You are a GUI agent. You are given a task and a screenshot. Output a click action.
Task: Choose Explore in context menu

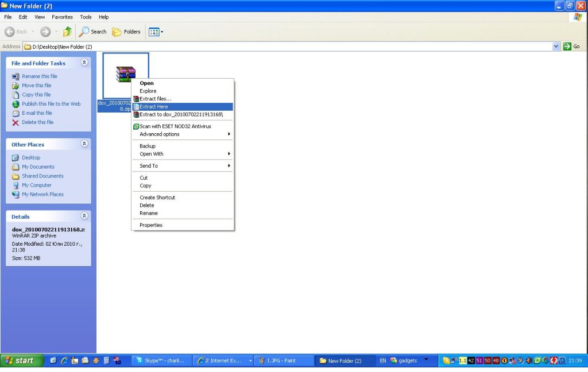point(183,91)
